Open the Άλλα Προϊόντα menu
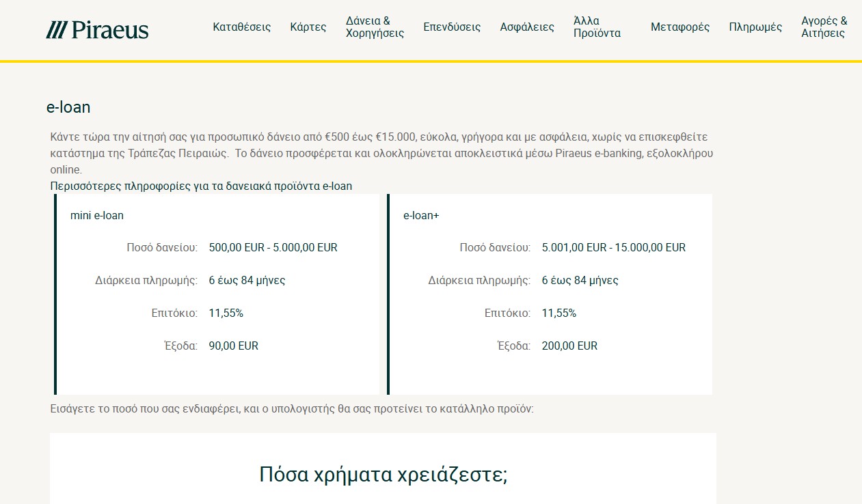 [x=597, y=27]
